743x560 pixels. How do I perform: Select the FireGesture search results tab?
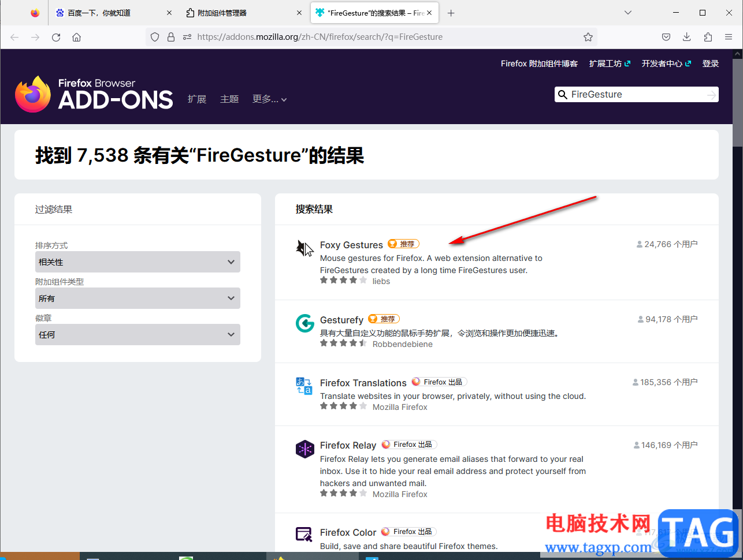coord(374,13)
